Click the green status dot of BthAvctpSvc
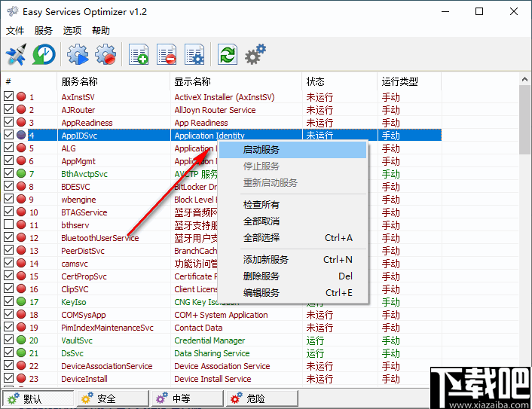 point(21,173)
